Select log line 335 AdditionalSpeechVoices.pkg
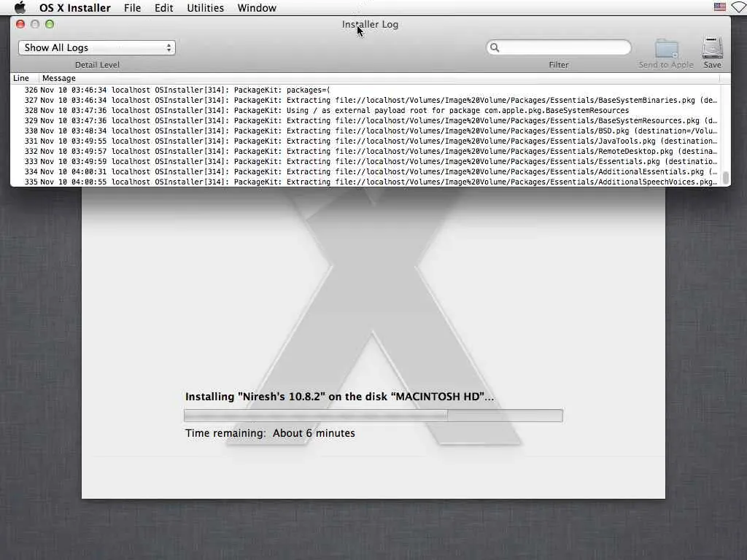Screen dimensions: 747x560 (x=365, y=182)
